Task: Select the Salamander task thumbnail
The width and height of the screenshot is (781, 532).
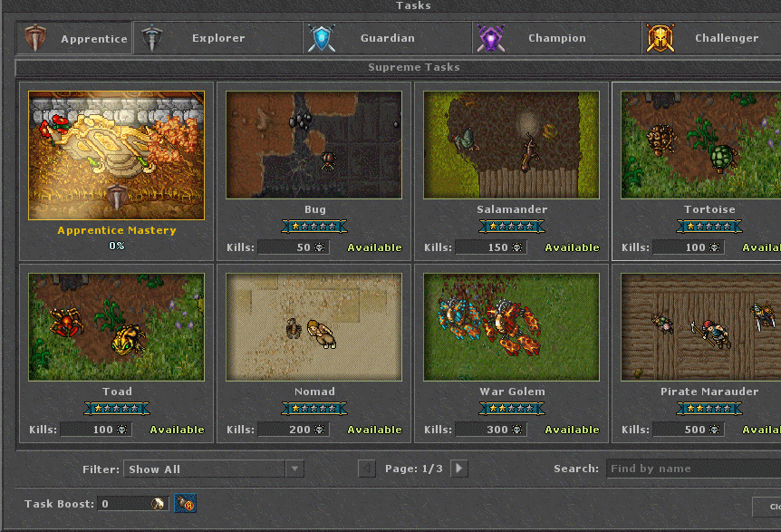Action: pos(512,145)
